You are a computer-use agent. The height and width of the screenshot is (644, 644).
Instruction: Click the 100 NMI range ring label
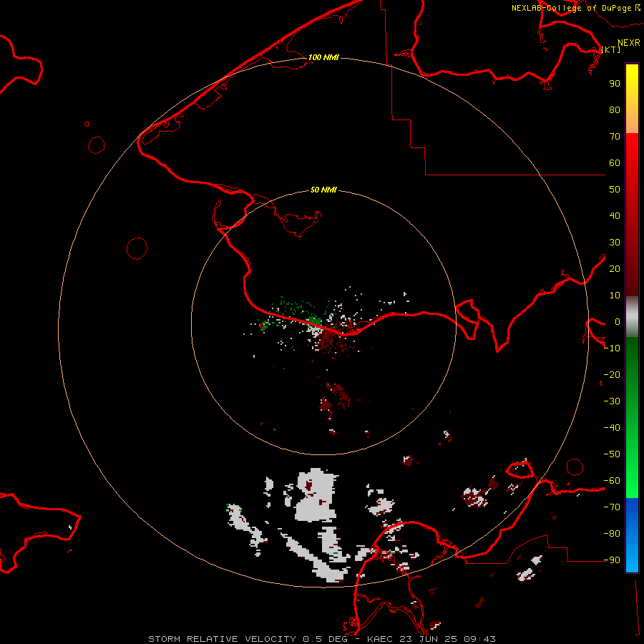tap(323, 57)
